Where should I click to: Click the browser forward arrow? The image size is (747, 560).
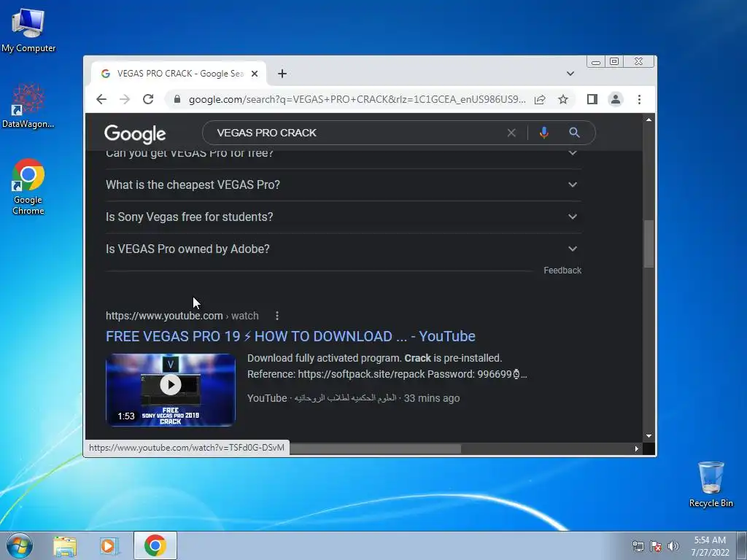(124, 99)
